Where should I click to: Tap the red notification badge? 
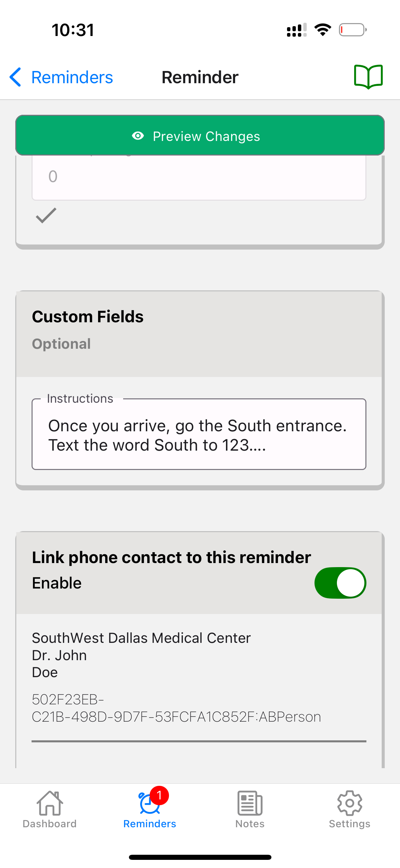[x=159, y=795]
